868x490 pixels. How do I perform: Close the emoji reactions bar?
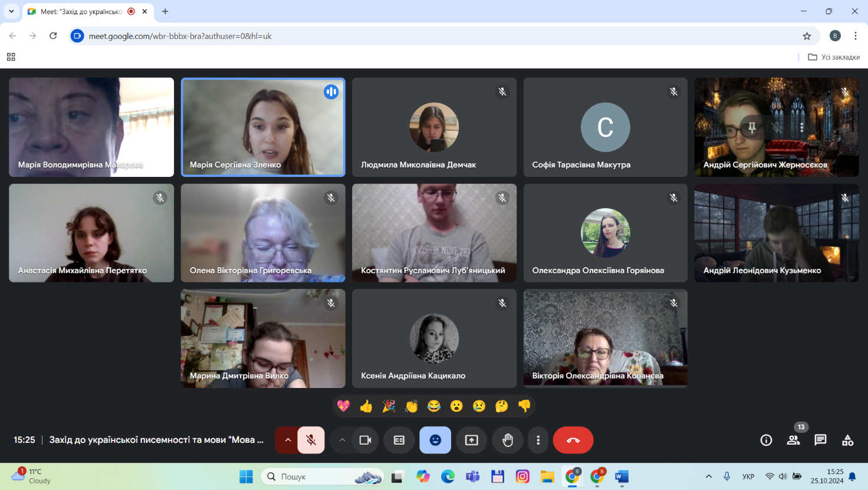[435, 440]
